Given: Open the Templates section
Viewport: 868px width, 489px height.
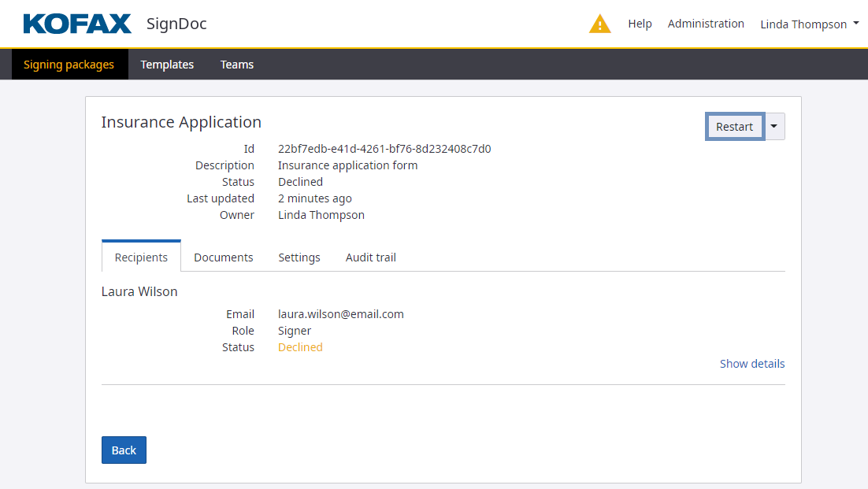Looking at the screenshot, I should point(167,65).
